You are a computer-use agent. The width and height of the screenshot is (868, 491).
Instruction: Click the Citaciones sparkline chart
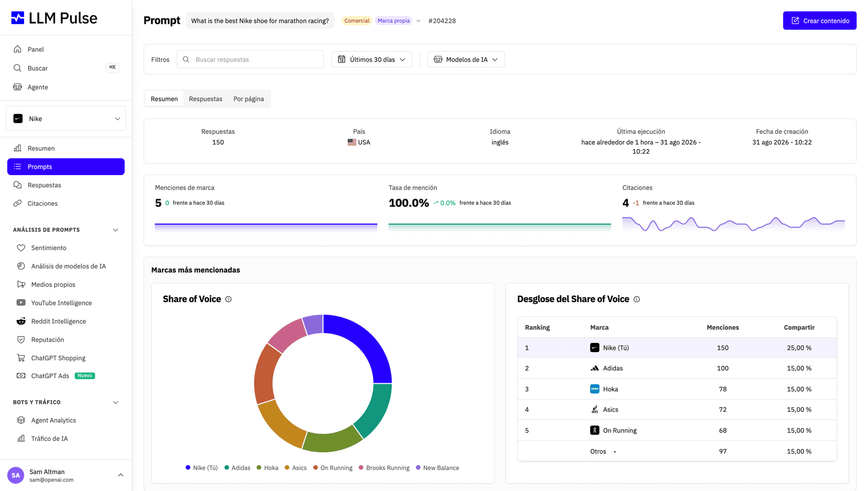[x=733, y=224]
